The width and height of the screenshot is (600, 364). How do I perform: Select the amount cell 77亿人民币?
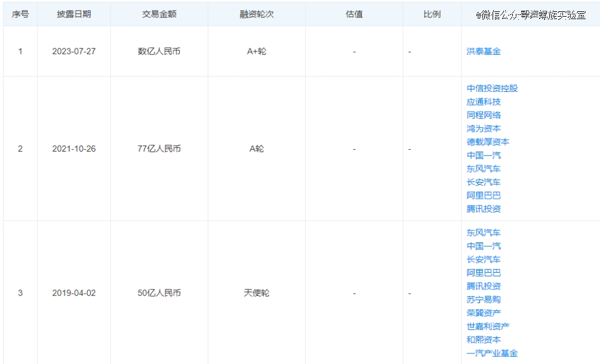tap(159, 149)
